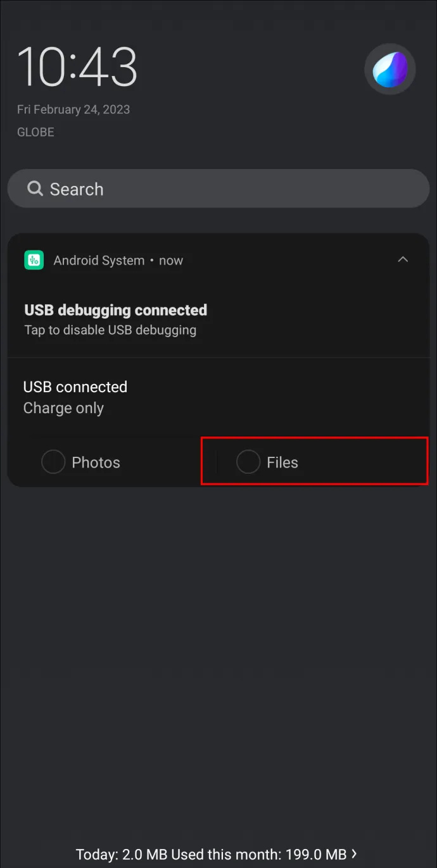The height and width of the screenshot is (868, 437).
Task: Click the green Android System USB icon
Action: (x=34, y=260)
